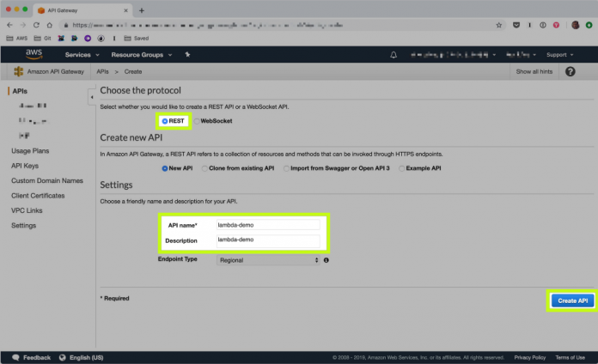This screenshot has width=598, height=364.
Task: Click the browser back arrow
Action: (x=10, y=25)
